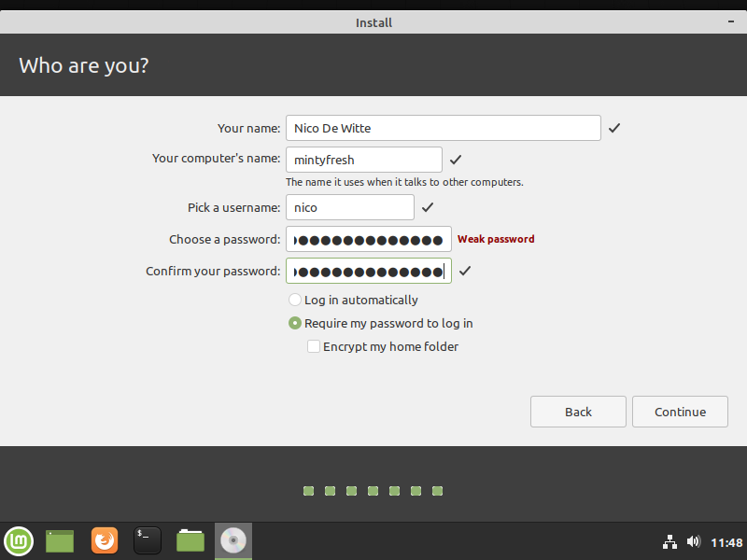Open the Files folder icon in the taskbar
Screen dimensions: 747x560
190,541
